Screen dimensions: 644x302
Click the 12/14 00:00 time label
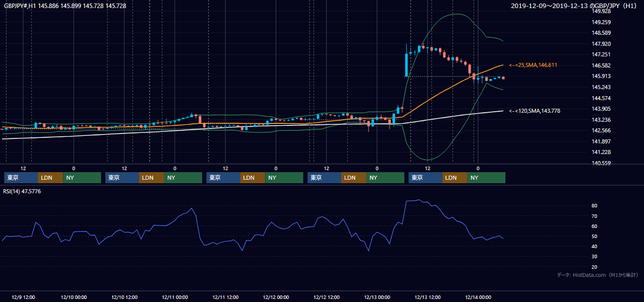478,297
